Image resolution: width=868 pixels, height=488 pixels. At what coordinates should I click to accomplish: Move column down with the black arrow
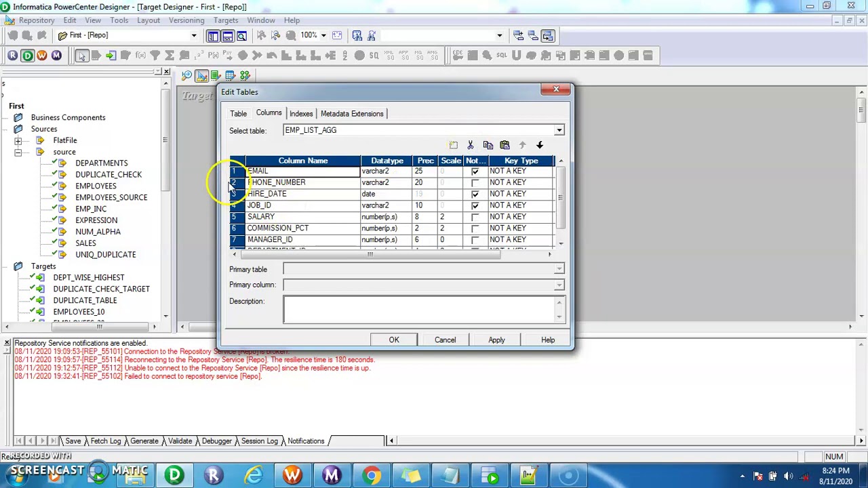click(x=540, y=145)
